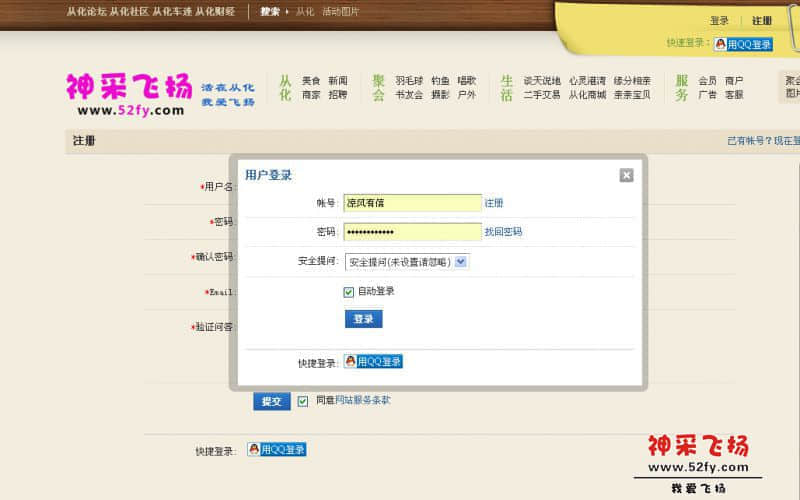Open the 二手交易 nav link

coord(542,94)
